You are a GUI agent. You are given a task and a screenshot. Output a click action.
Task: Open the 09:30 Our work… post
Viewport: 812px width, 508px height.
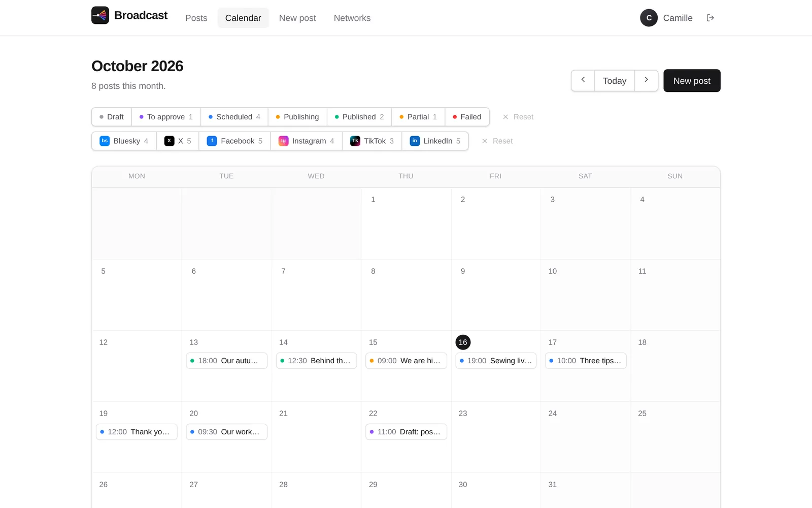click(x=226, y=432)
